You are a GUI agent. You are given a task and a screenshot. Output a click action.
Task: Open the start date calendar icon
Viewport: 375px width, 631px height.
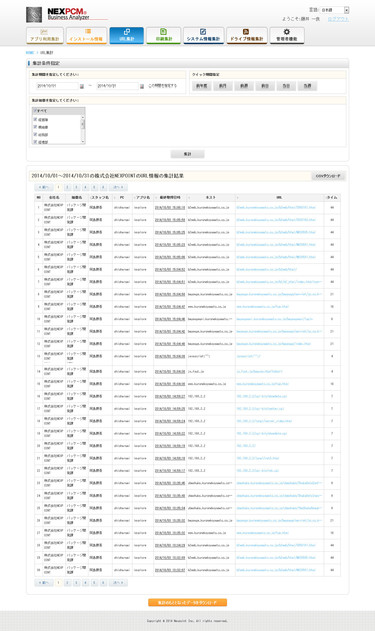[82, 86]
